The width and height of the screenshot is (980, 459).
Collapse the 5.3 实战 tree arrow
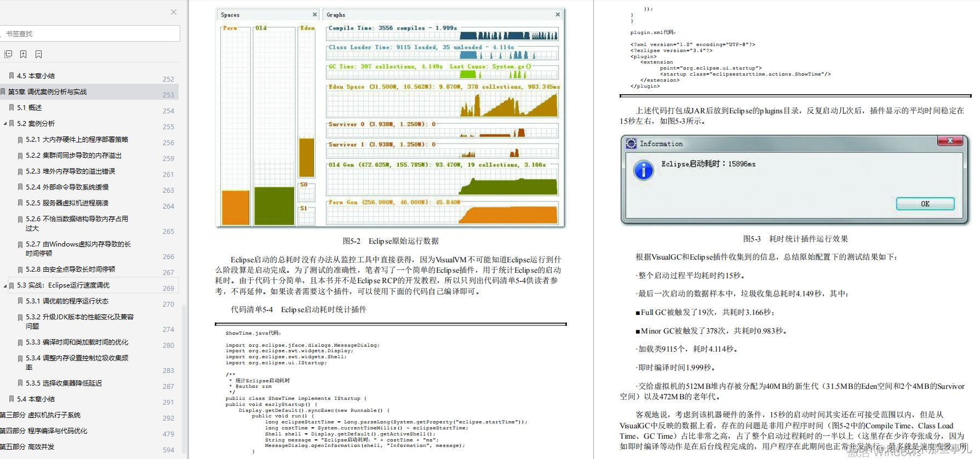click(x=5, y=285)
